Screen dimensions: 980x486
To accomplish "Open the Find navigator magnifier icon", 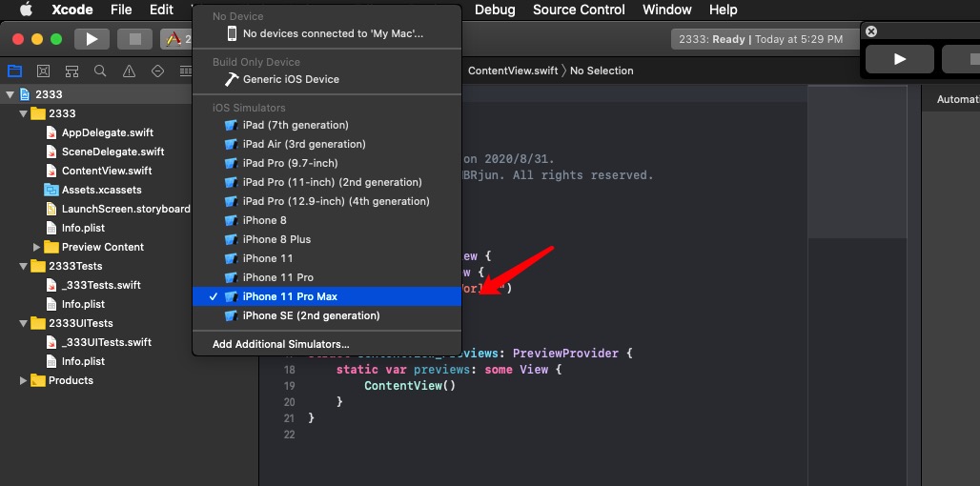I will 100,71.
